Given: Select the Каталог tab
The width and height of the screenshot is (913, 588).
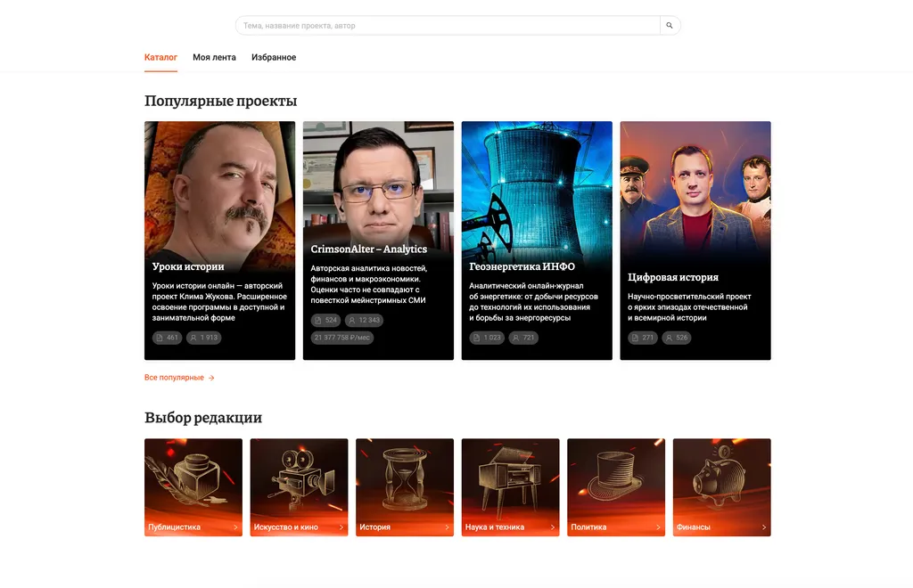Looking at the screenshot, I should click(160, 58).
